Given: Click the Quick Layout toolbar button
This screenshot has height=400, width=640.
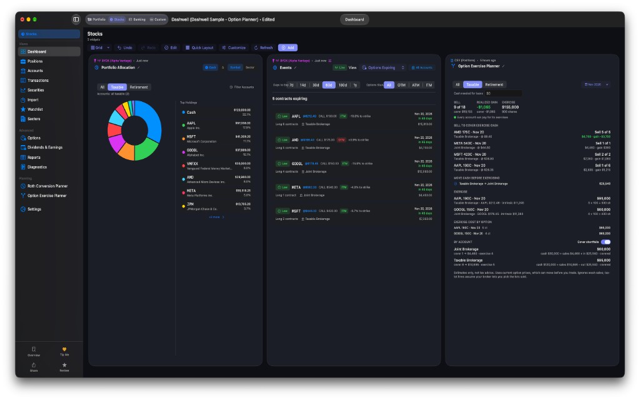Looking at the screenshot, I should tap(200, 48).
